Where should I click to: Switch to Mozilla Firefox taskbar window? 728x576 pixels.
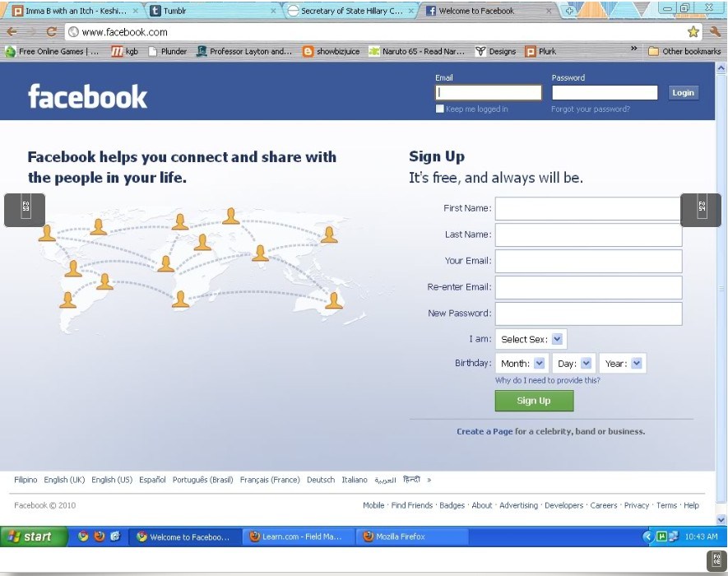[x=412, y=537]
